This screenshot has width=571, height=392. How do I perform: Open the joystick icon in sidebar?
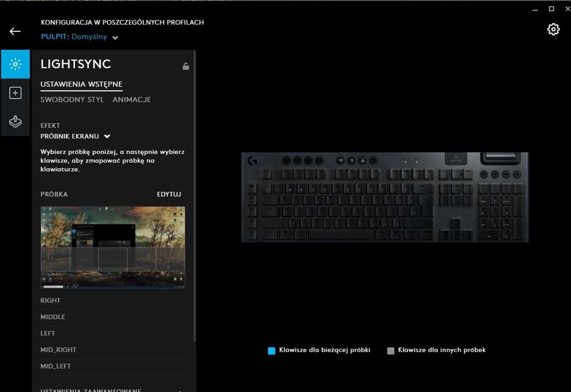pyautogui.click(x=15, y=122)
